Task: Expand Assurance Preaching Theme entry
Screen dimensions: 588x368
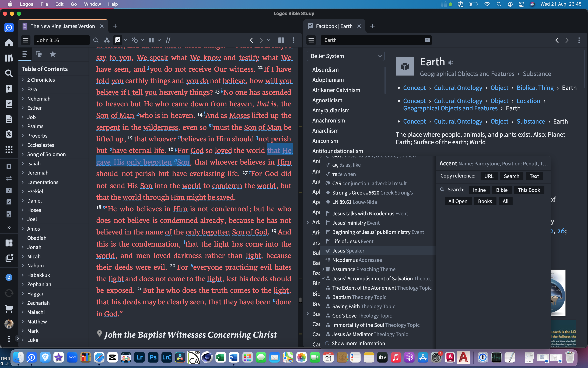Action: tap(323, 269)
